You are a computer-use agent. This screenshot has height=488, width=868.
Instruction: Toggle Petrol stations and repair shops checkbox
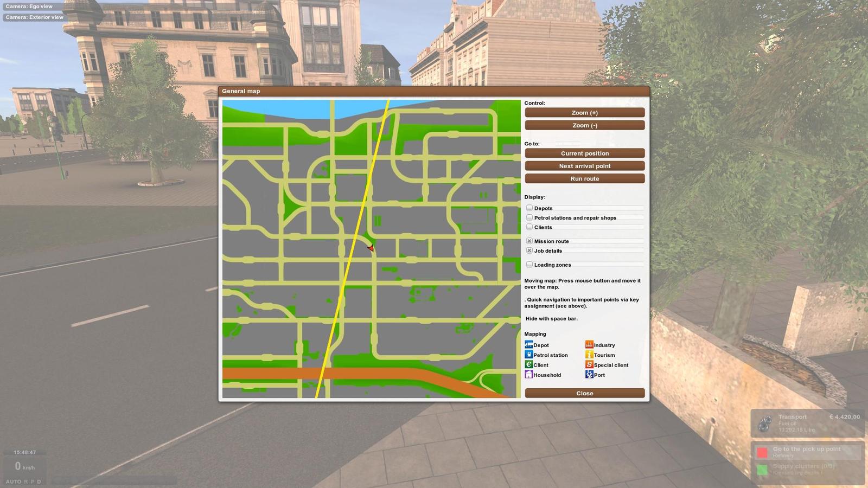pyautogui.click(x=529, y=217)
